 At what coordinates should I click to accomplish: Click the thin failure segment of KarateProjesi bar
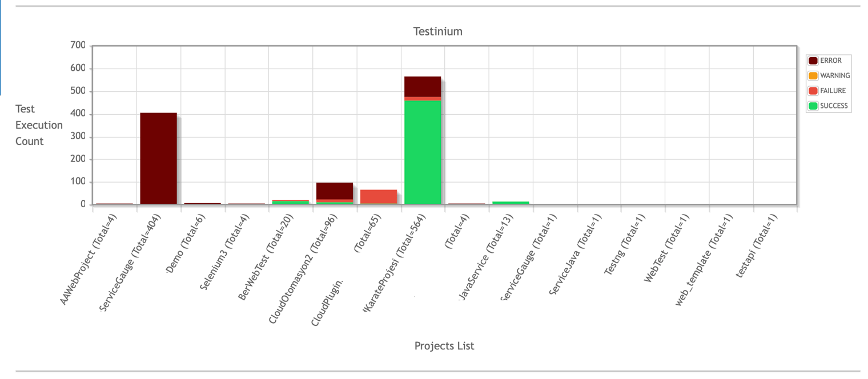(423, 99)
